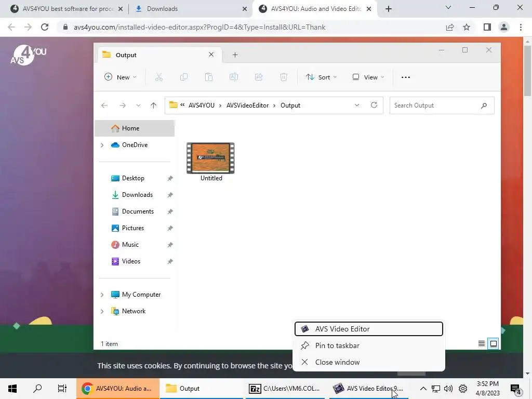The height and width of the screenshot is (399, 532).
Task: Expand the OneDrive tree node
Action: 102,145
